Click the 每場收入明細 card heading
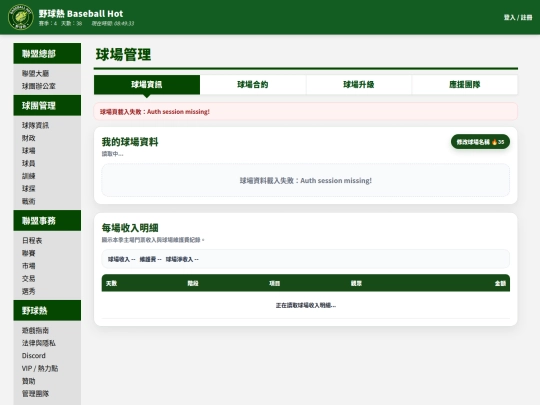The image size is (540, 405). click(130, 228)
